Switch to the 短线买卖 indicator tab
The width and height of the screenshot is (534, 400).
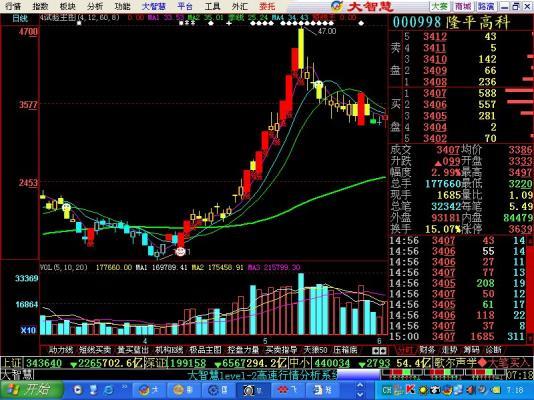click(95, 350)
